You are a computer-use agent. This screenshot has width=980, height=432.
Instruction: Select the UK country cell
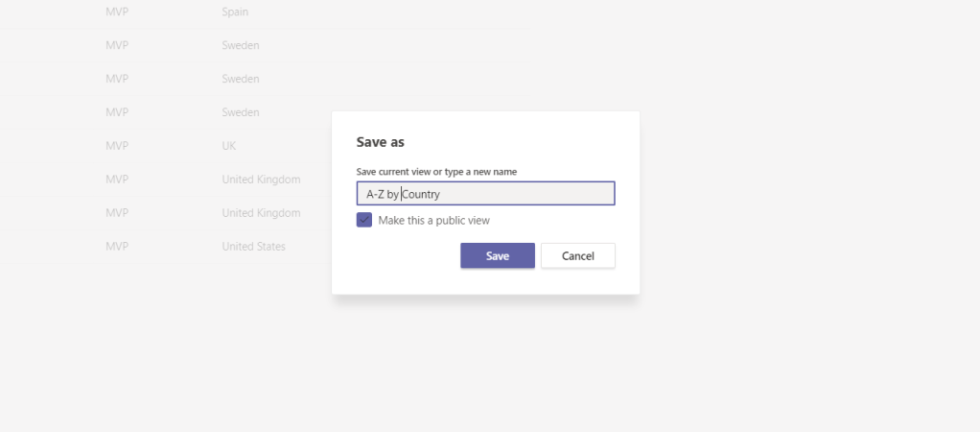229,146
